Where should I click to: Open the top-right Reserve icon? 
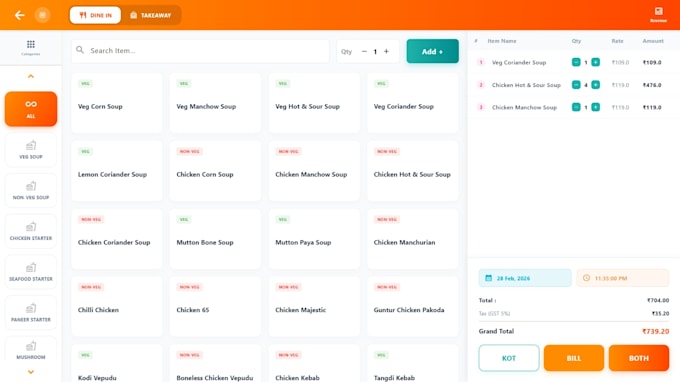coord(658,14)
